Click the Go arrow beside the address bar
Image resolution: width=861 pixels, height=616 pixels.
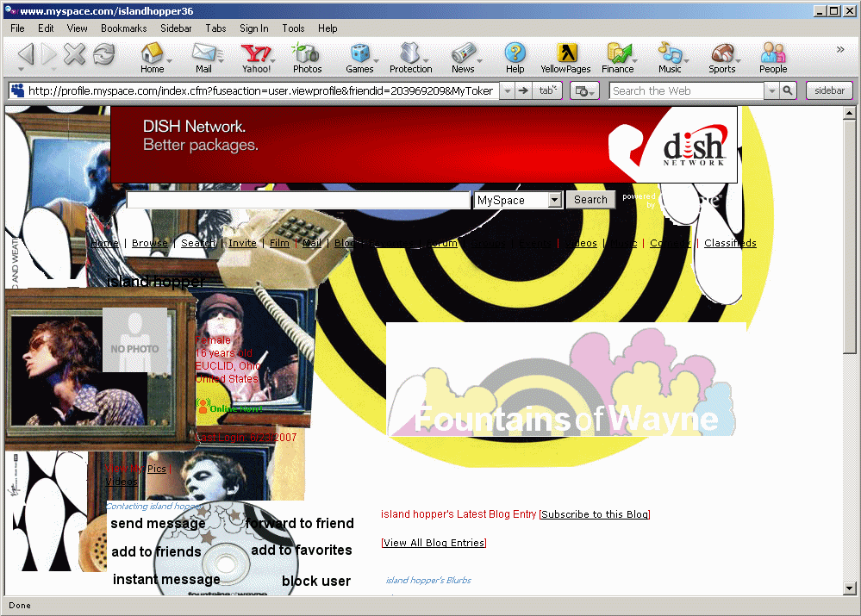click(523, 90)
